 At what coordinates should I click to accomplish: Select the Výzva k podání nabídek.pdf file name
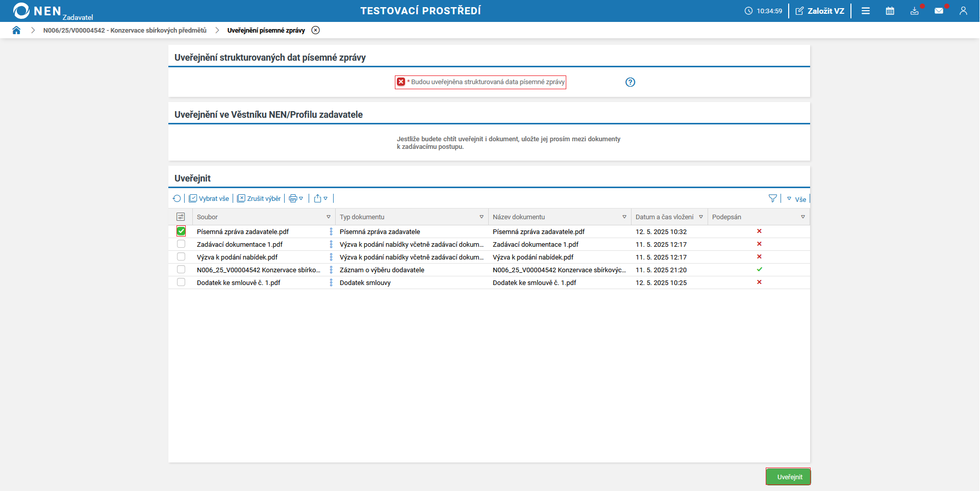237,257
